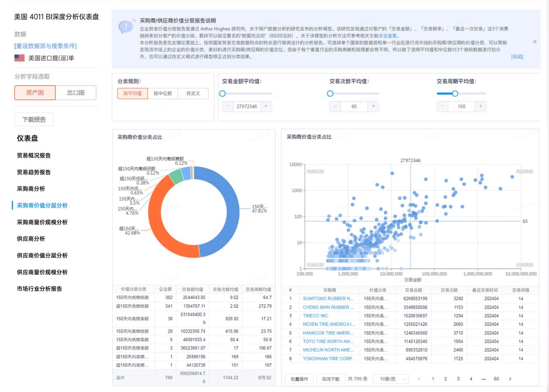Viewport: 549px width, 392px height.
Task: Open 供应商量价规模分析 in sidebar
Action: (x=42, y=272)
